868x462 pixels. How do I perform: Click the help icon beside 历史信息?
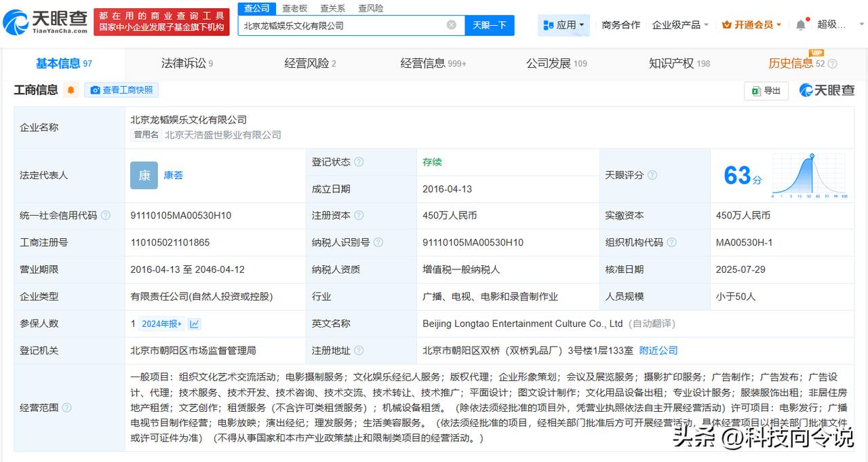pyautogui.click(x=833, y=64)
